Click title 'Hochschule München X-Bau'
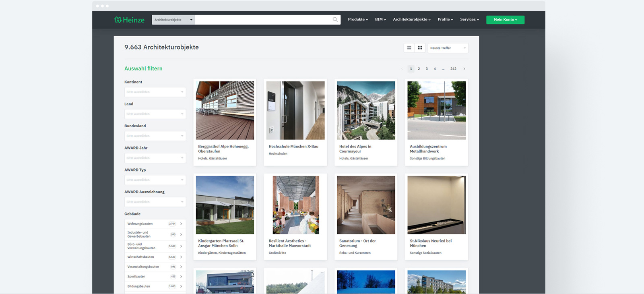Viewport: 644px width, 294px height. point(293,147)
